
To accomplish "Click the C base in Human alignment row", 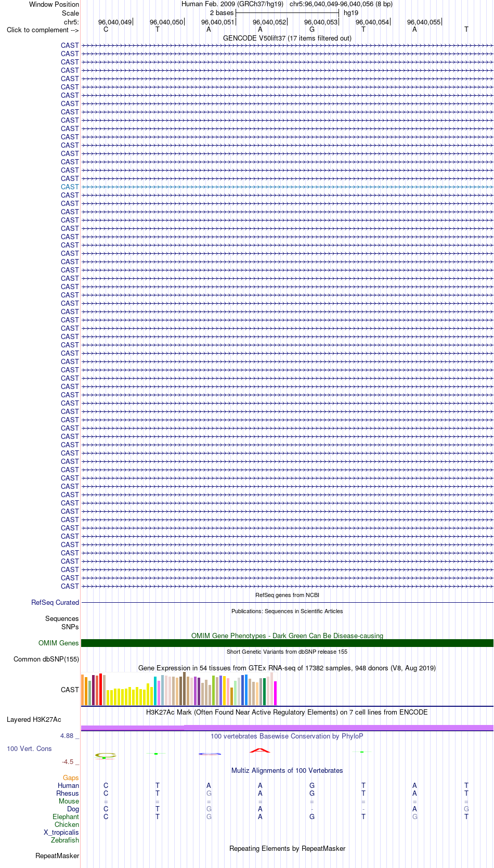I will click(x=106, y=785).
